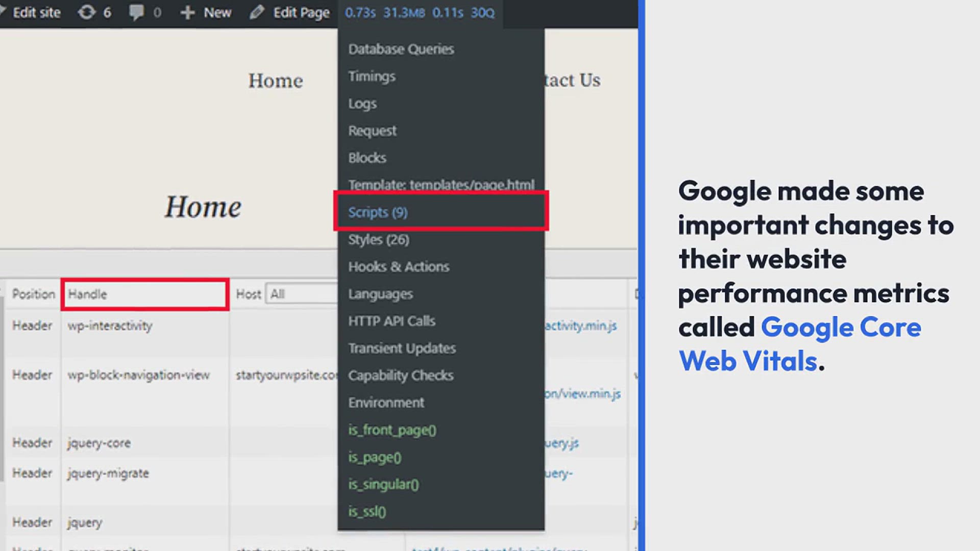Open Styles (26) entry
Image resolution: width=980 pixels, height=551 pixels.
click(378, 239)
